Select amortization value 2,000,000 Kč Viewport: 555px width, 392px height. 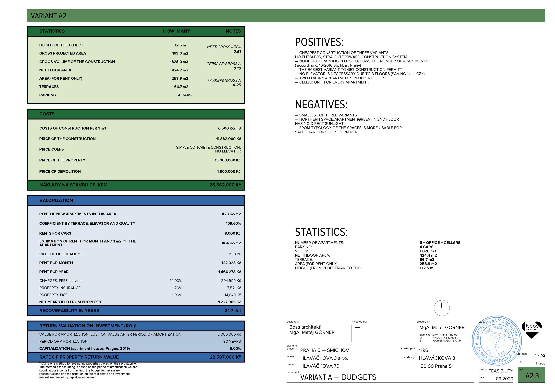pos(229,334)
